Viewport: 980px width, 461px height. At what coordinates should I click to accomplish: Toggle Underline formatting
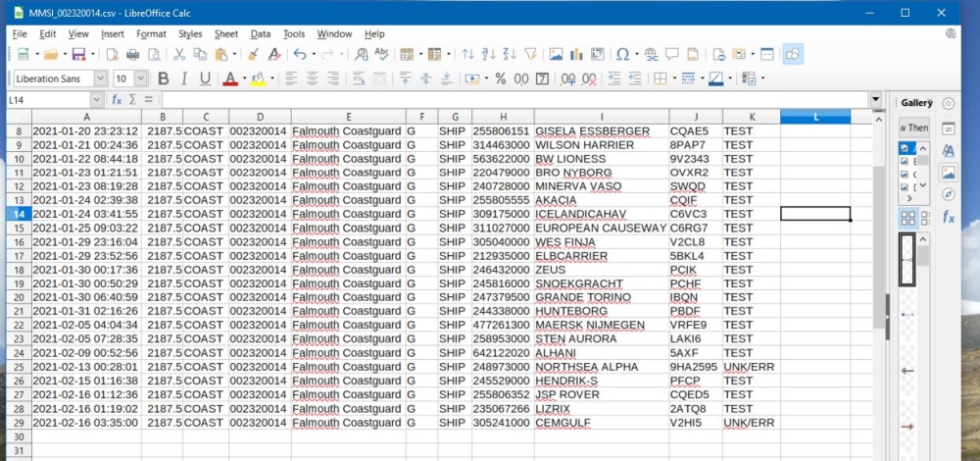[x=205, y=78]
